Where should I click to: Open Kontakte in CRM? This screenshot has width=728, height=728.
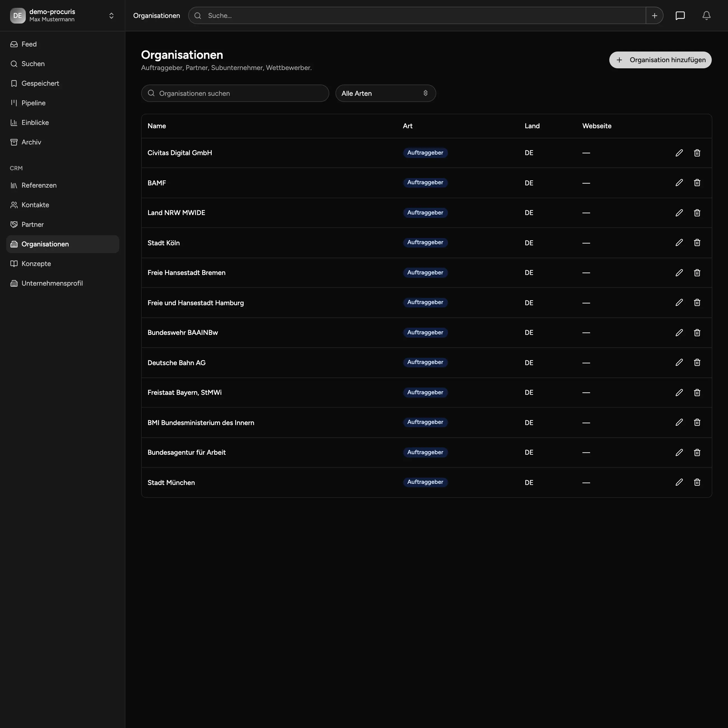point(62,205)
